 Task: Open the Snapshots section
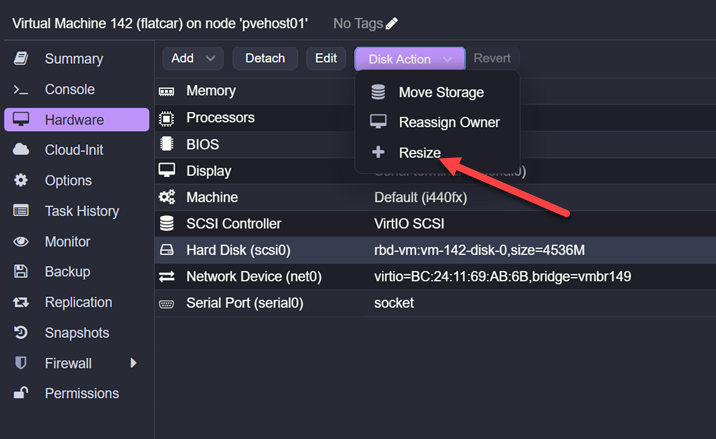coord(76,333)
